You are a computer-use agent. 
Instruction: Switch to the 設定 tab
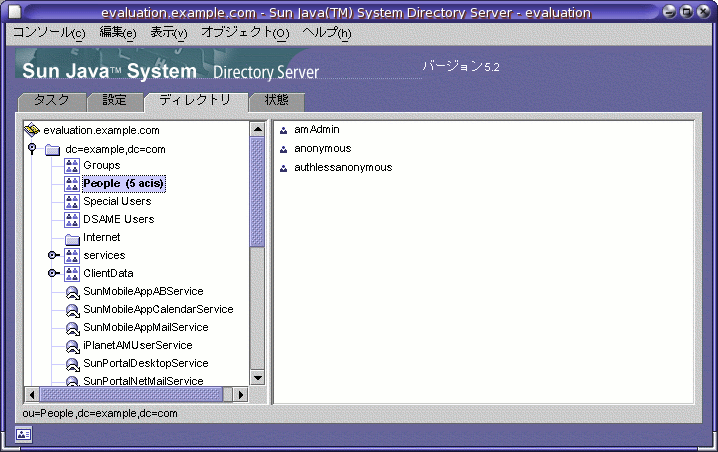coord(114,101)
